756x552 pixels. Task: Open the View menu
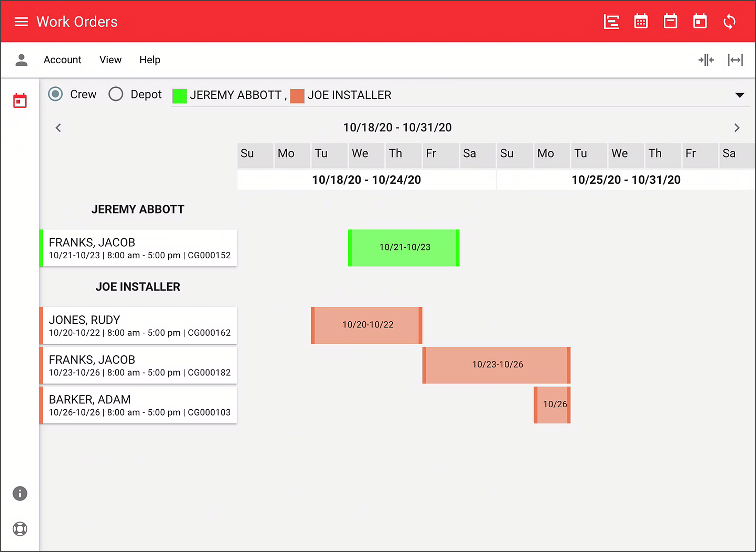coord(110,59)
